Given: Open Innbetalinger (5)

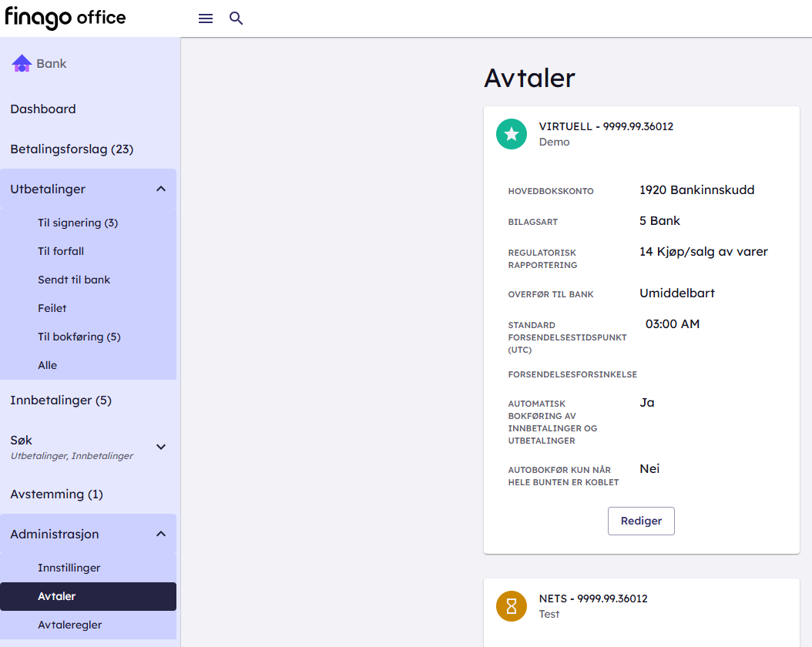Looking at the screenshot, I should pyautogui.click(x=61, y=401).
